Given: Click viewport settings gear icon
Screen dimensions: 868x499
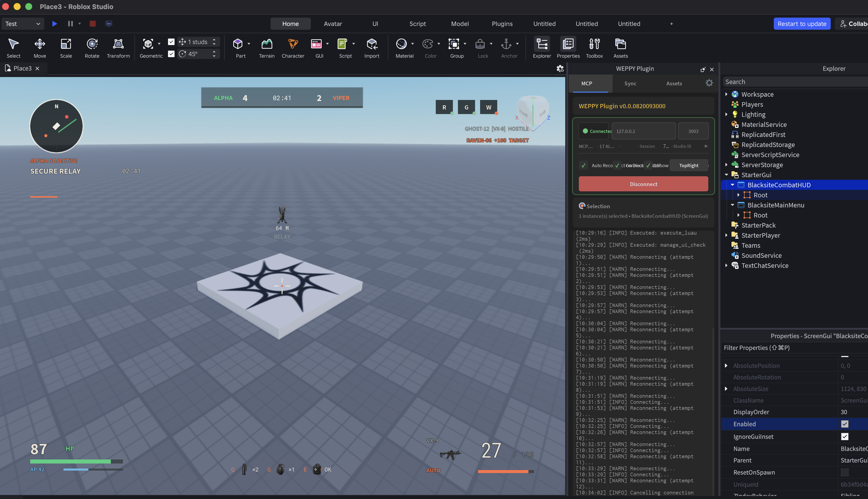Looking at the screenshot, I should point(560,68).
